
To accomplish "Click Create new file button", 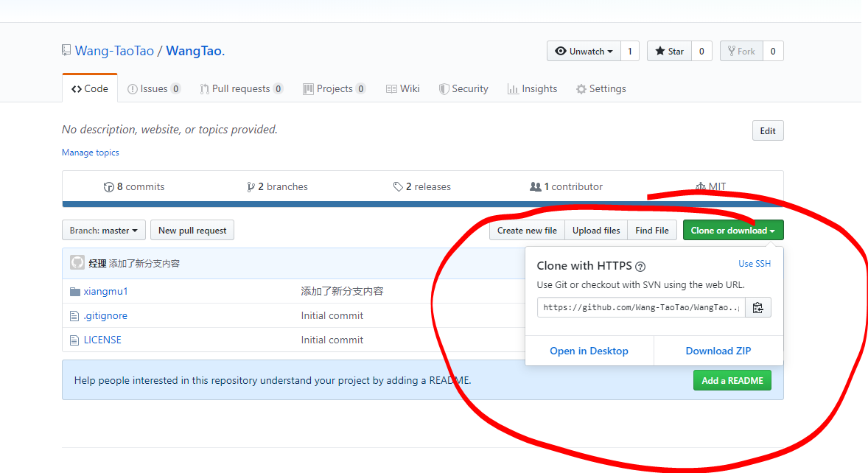I will tap(527, 230).
